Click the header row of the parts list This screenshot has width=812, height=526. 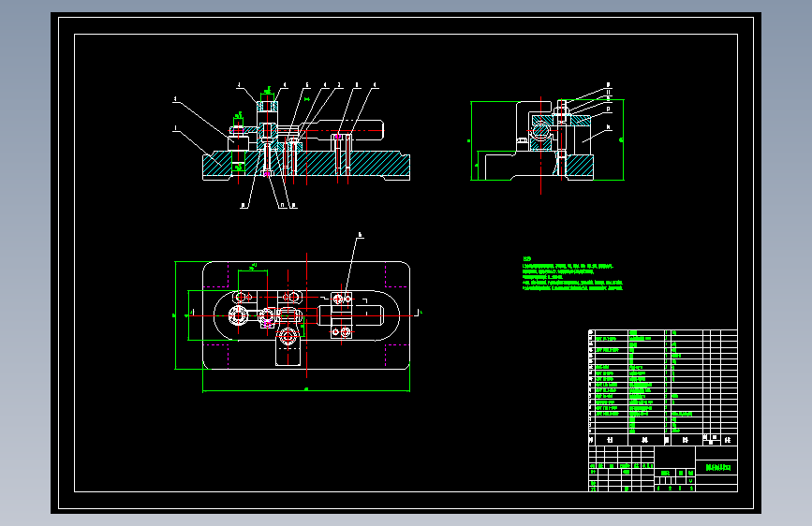pos(663,440)
